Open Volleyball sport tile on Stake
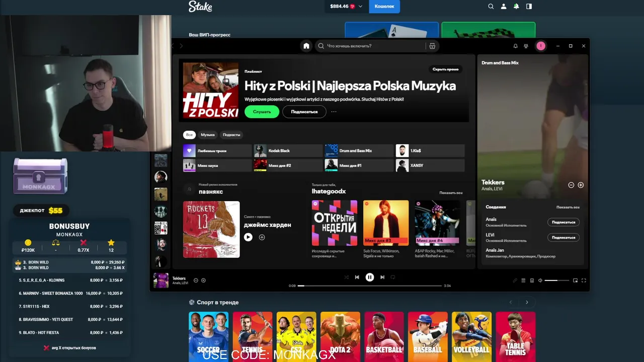The width and height of the screenshot is (644, 362). coord(471,336)
